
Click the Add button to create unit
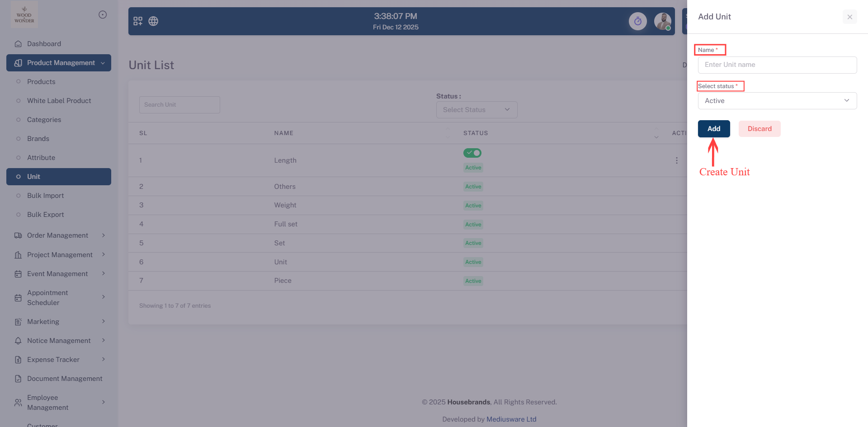(x=713, y=129)
